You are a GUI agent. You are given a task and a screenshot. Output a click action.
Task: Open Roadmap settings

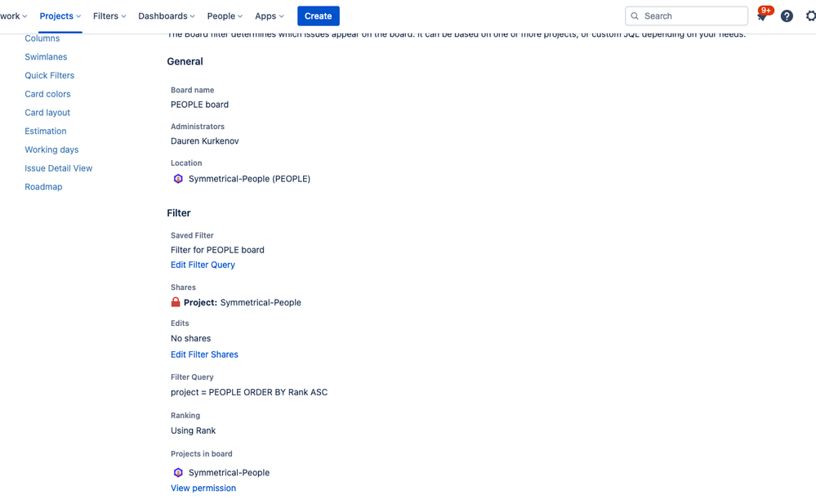click(43, 187)
